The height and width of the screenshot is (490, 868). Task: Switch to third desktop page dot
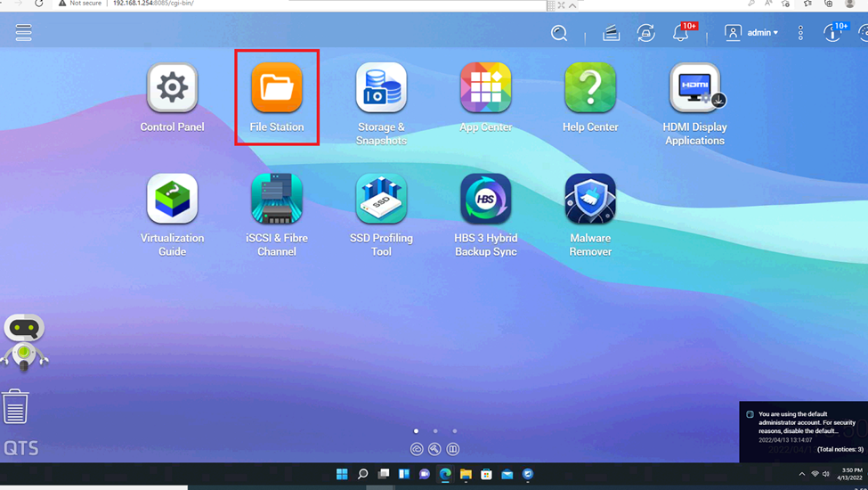[x=455, y=431]
